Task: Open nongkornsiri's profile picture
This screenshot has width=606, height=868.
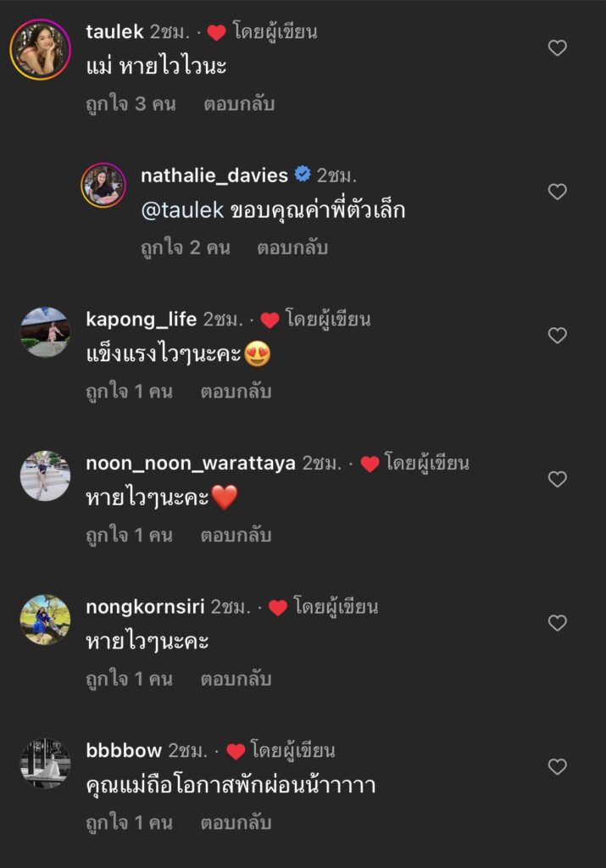Action: (45, 620)
